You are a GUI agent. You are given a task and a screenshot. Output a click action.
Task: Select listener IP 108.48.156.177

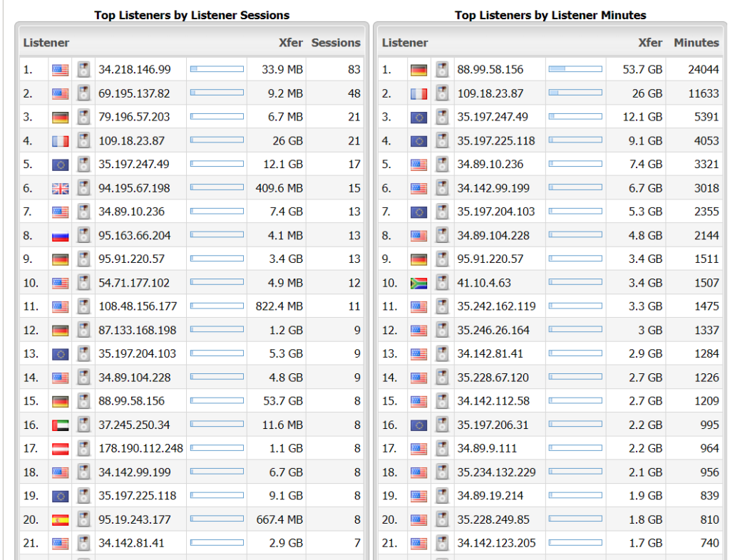click(137, 306)
